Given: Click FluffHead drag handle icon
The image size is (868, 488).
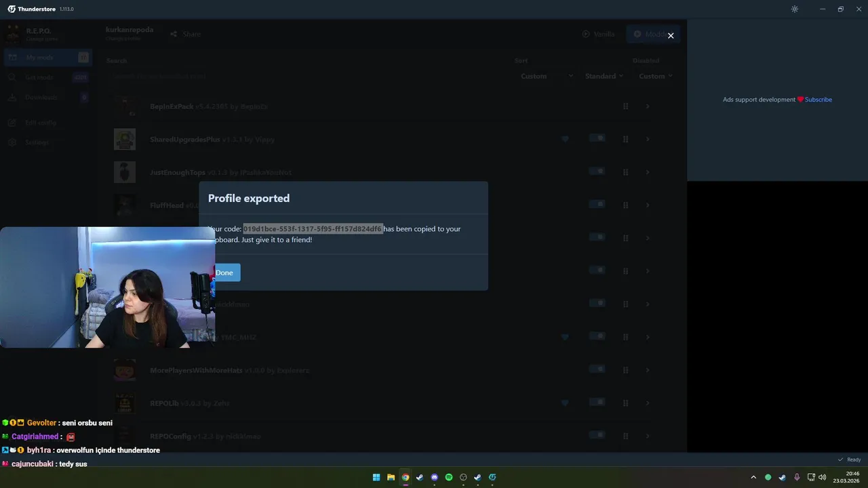Looking at the screenshot, I should pyautogui.click(x=626, y=205).
